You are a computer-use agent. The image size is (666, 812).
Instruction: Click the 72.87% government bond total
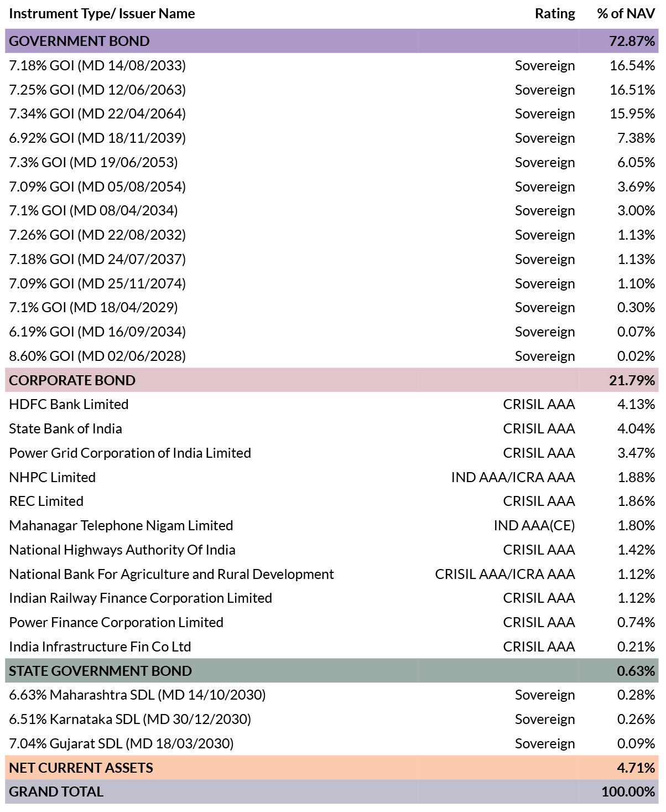[632, 41]
